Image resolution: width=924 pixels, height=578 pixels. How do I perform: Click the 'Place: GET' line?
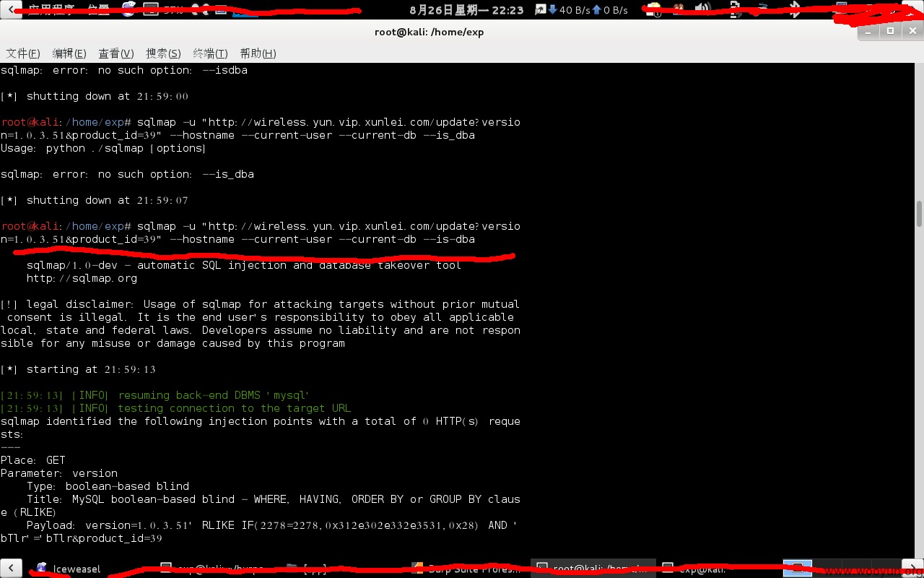[33, 460]
